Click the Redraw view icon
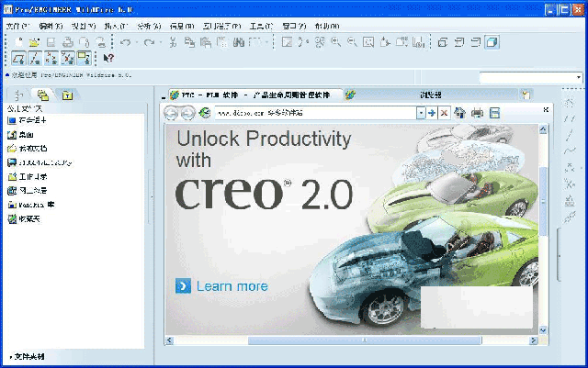Image resolution: width=588 pixels, height=368 pixels. pyautogui.click(x=287, y=42)
